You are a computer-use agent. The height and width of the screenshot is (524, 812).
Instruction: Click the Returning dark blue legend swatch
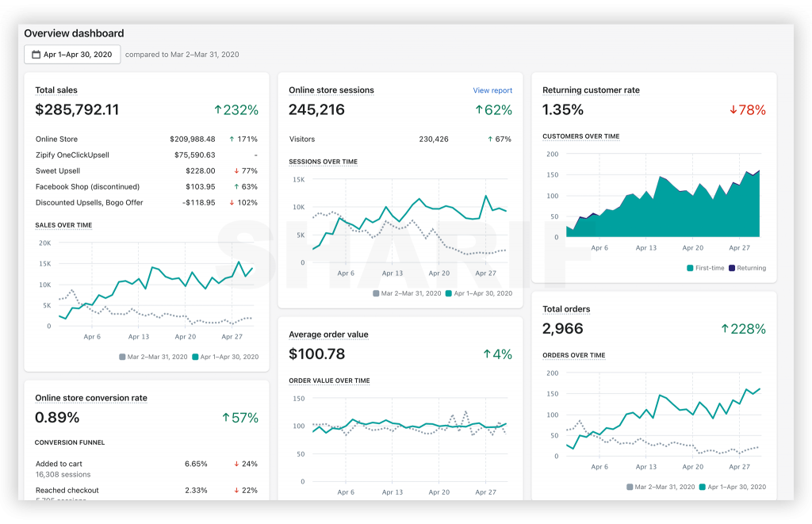pyautogui.click(x=732, y=268)
